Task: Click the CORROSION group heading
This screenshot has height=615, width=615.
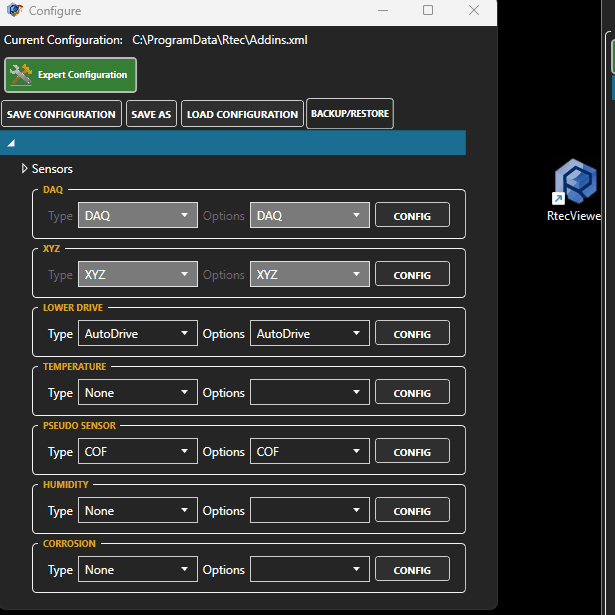Action: 69,544
